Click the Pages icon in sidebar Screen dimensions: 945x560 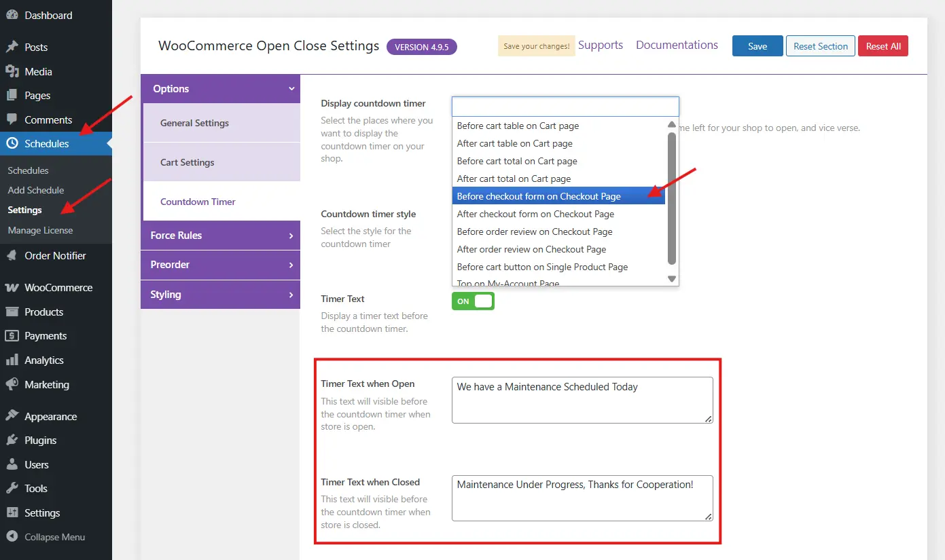12,96
